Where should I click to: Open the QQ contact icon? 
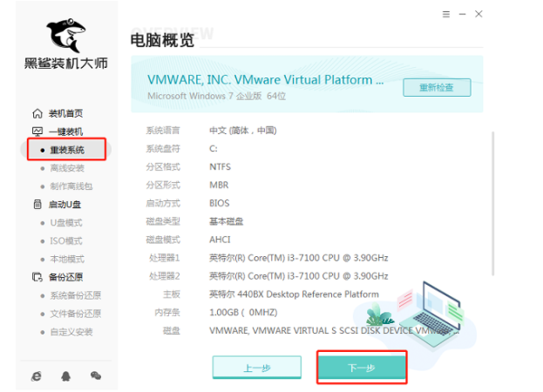pos(66,375)
